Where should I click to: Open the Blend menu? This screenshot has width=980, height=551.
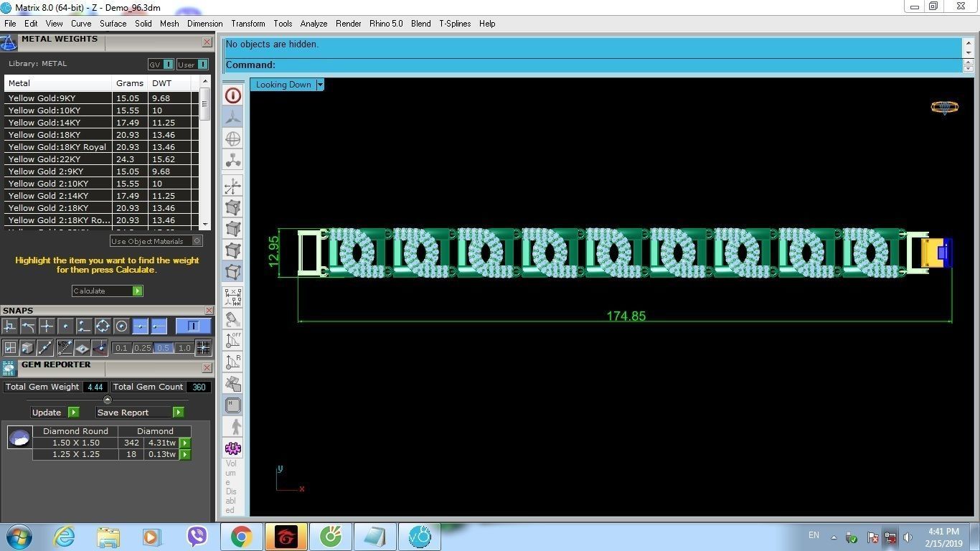(421, 24)
